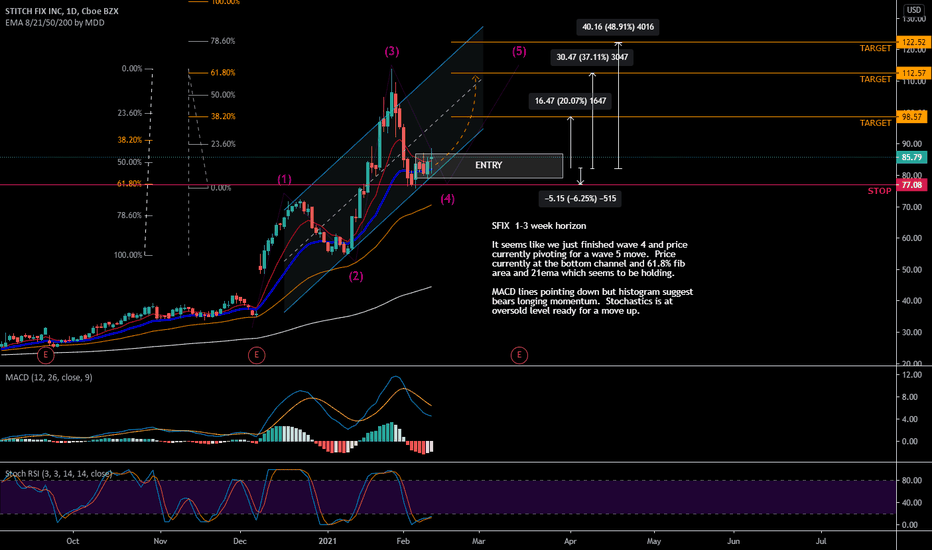Click the red STOP label

click(879, 191)
